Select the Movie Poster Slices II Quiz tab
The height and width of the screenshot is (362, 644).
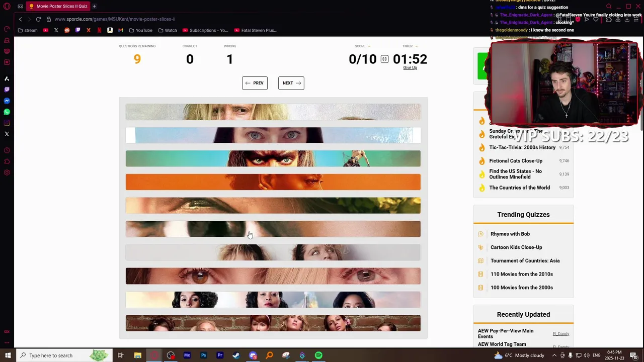(58, 6)
